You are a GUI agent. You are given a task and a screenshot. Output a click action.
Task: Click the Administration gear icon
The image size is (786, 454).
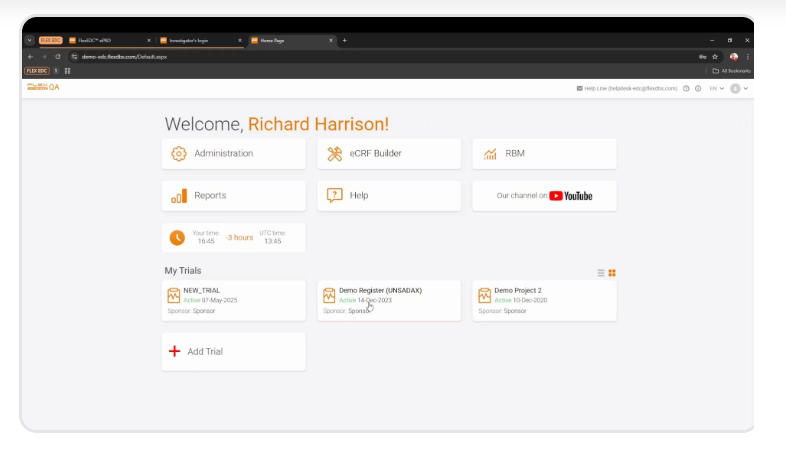tap(179, 154)
